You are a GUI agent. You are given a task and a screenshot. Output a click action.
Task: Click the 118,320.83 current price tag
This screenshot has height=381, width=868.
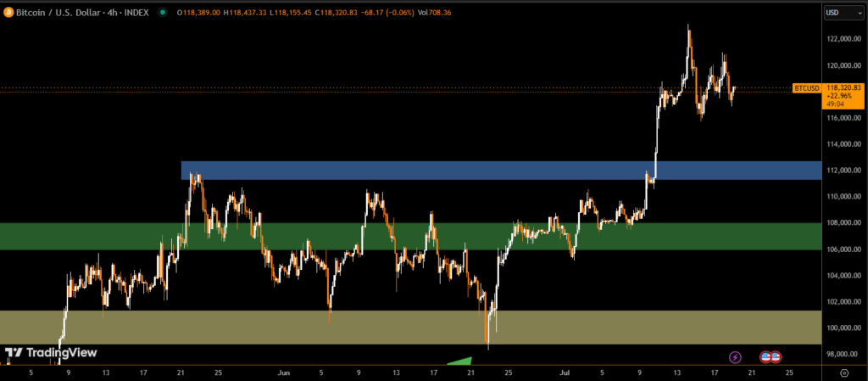(843, 87)
